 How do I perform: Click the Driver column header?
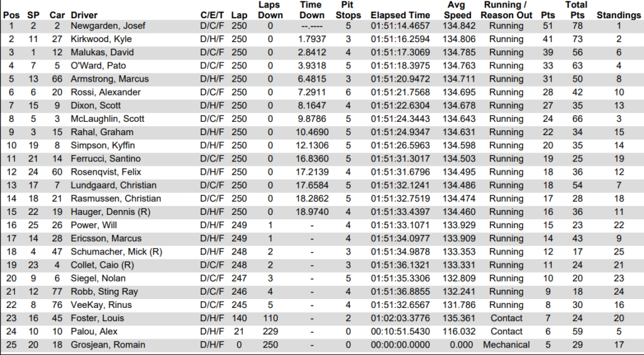tap(84, 15)
